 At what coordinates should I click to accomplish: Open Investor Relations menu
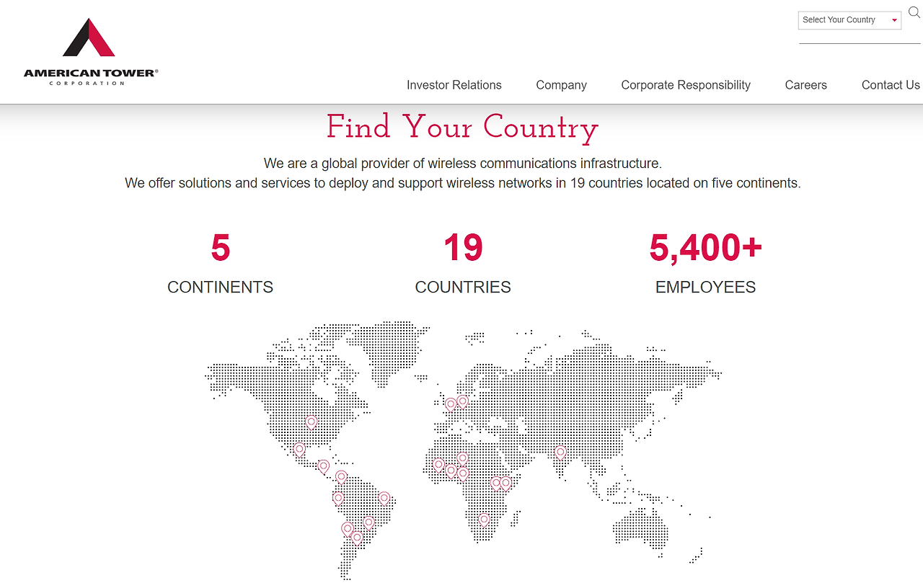click(454, 85)
